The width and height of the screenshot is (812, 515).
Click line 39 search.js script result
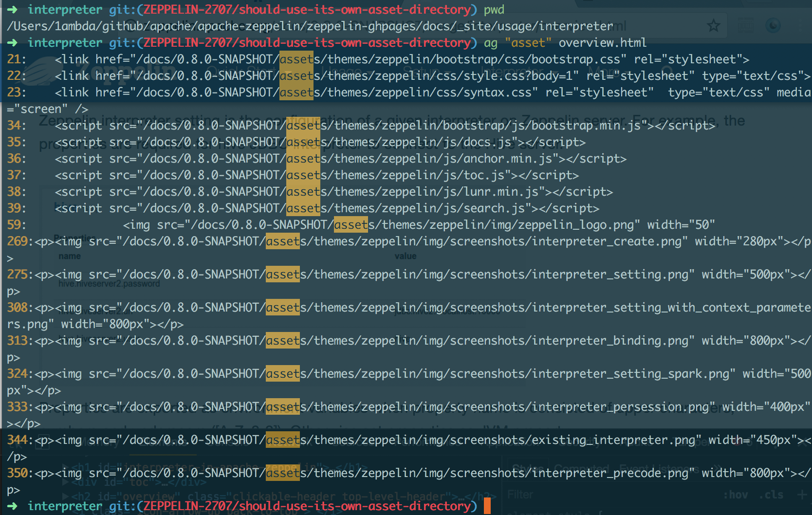coord(303,208)
